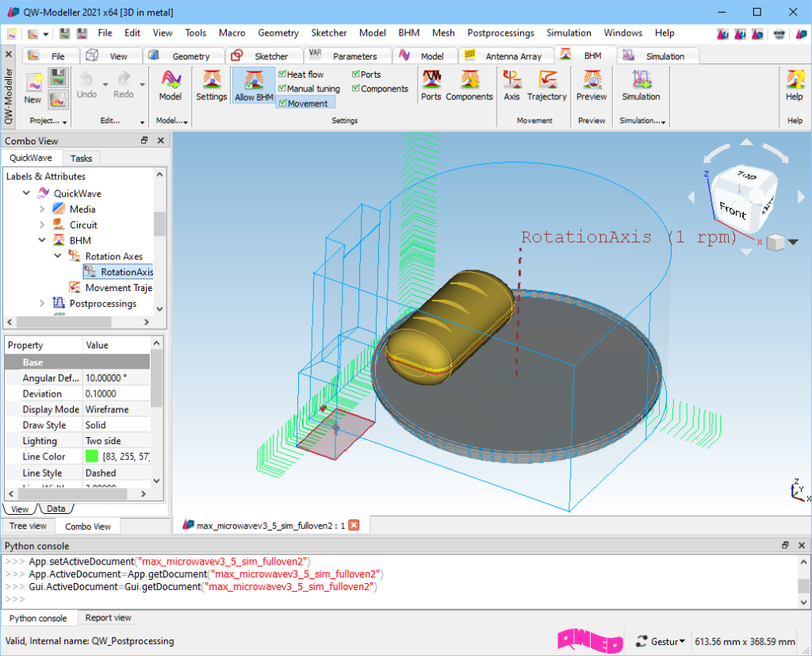This screenshot has width=812, height=656.
Task: Click the New project icon in the ribbon
Action: point(34,83)
